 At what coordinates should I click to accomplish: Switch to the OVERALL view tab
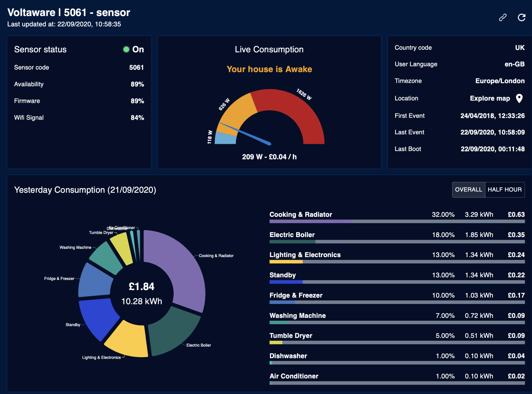(x=468, y=190)
